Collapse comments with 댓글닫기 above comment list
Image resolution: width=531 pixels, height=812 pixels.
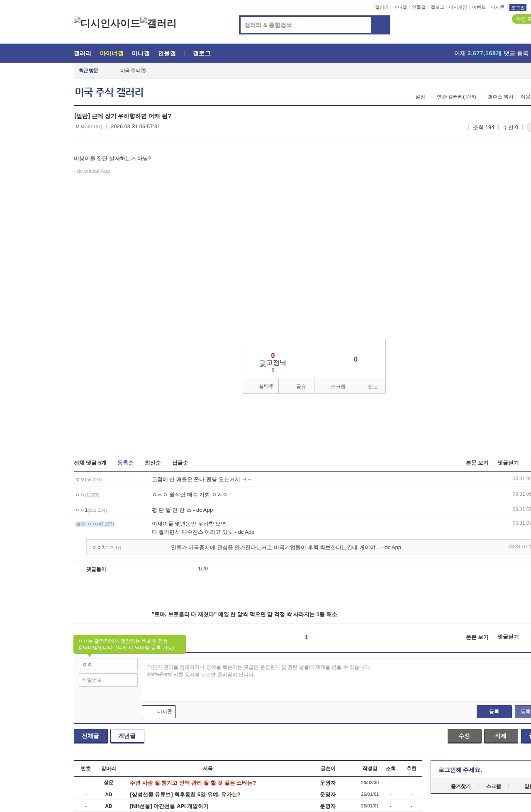click(x=508, y=463)
